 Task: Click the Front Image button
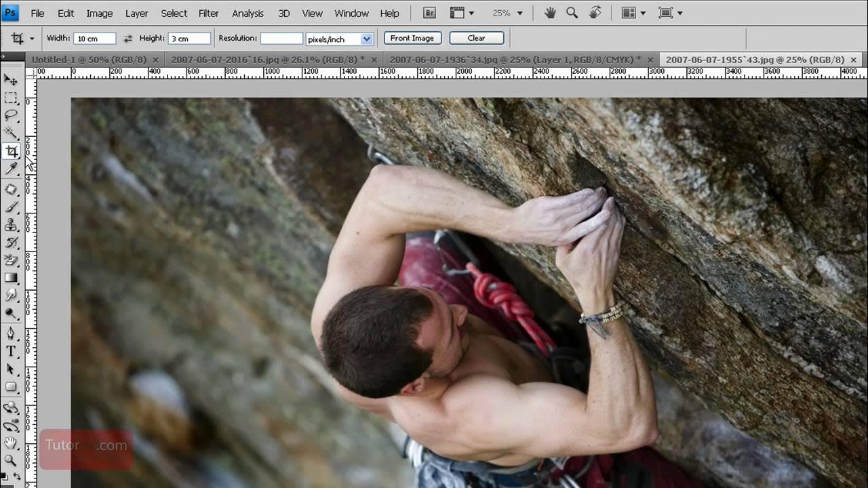412,38
